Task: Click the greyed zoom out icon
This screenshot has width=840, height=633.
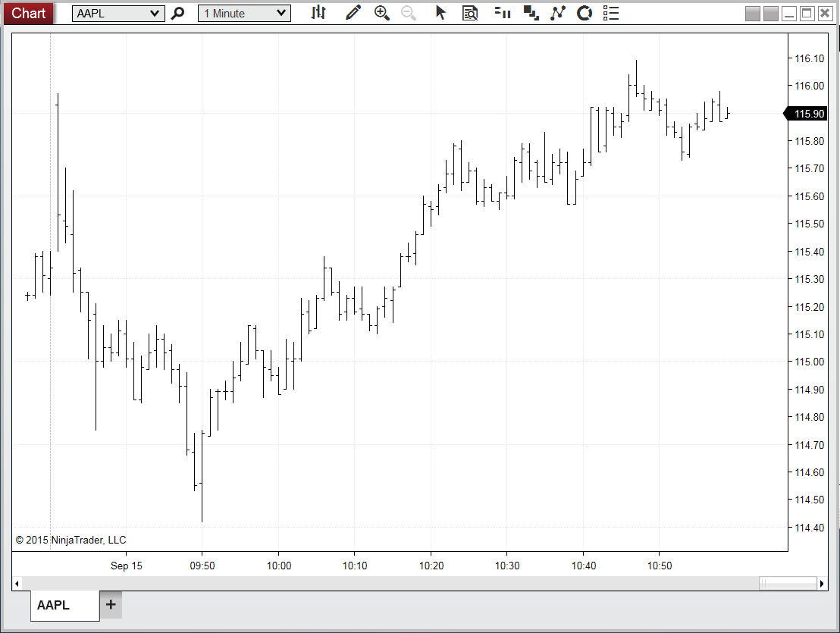Action: tap(409, 13)
